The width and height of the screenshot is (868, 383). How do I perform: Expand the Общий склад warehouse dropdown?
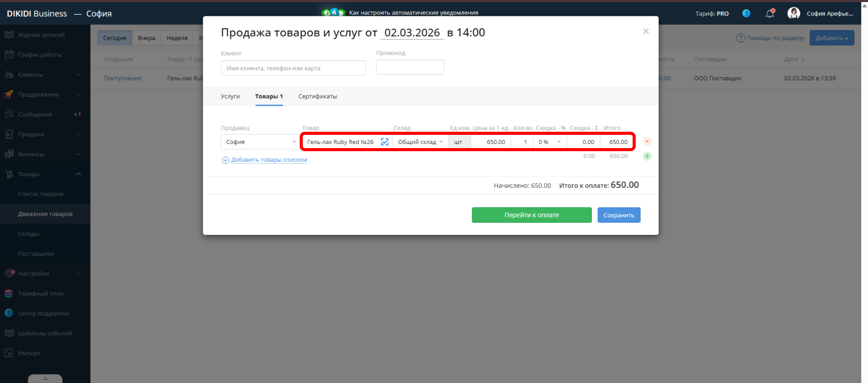click(x=420, y=142)
